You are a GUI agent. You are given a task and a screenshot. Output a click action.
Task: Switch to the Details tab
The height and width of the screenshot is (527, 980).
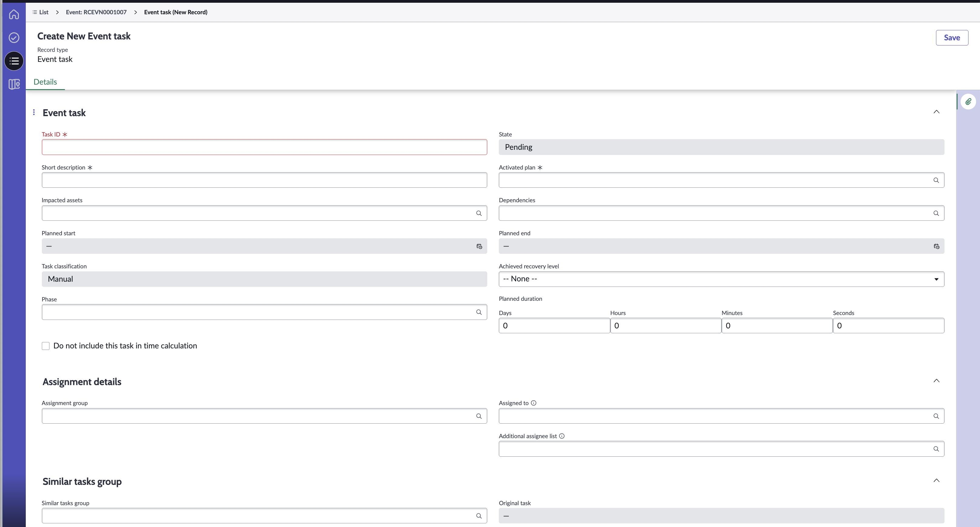pyautogui.click(x=45, y=82)
